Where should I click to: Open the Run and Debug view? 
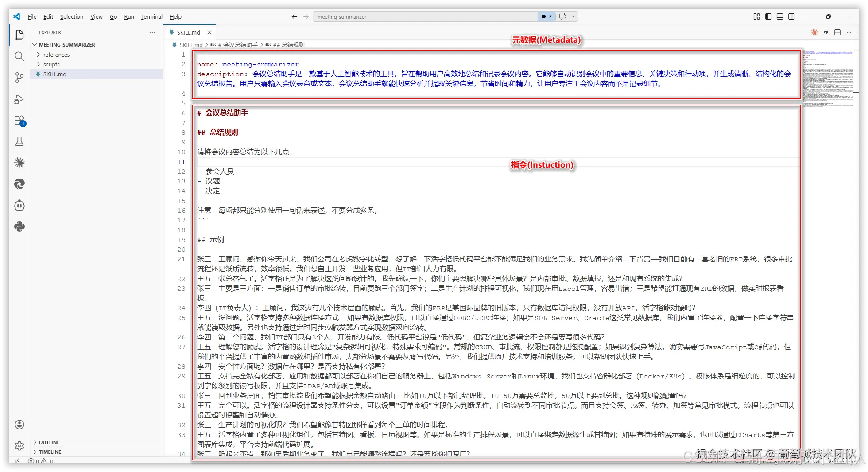[19, 99]
